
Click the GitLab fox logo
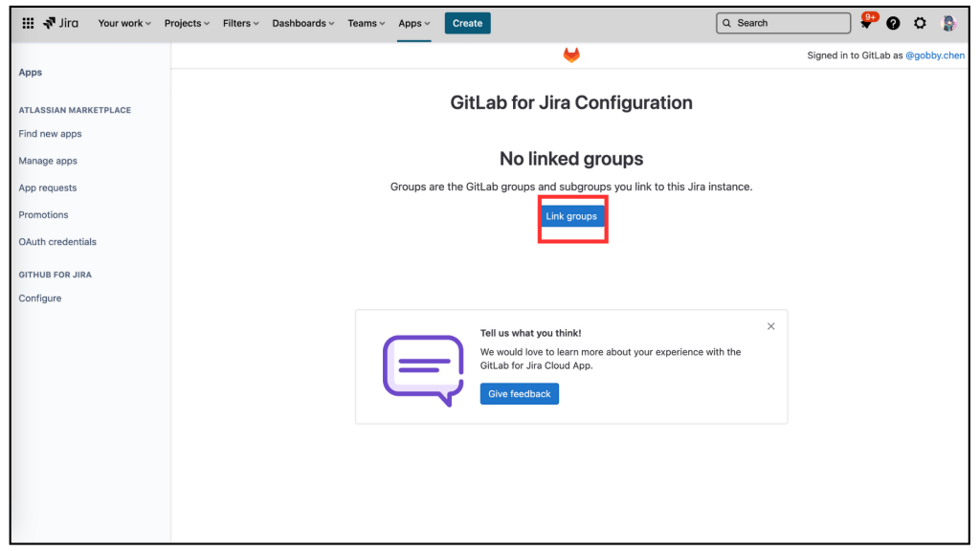571,55
